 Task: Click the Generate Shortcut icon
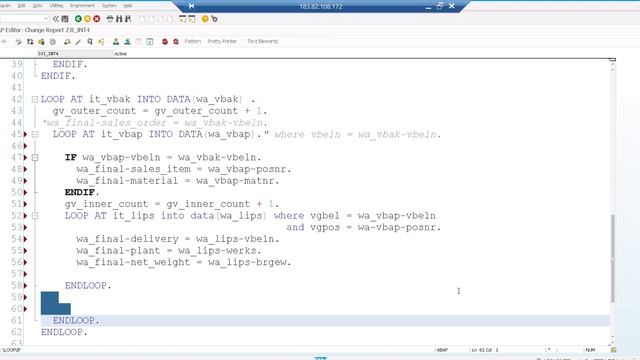point(192,19)
